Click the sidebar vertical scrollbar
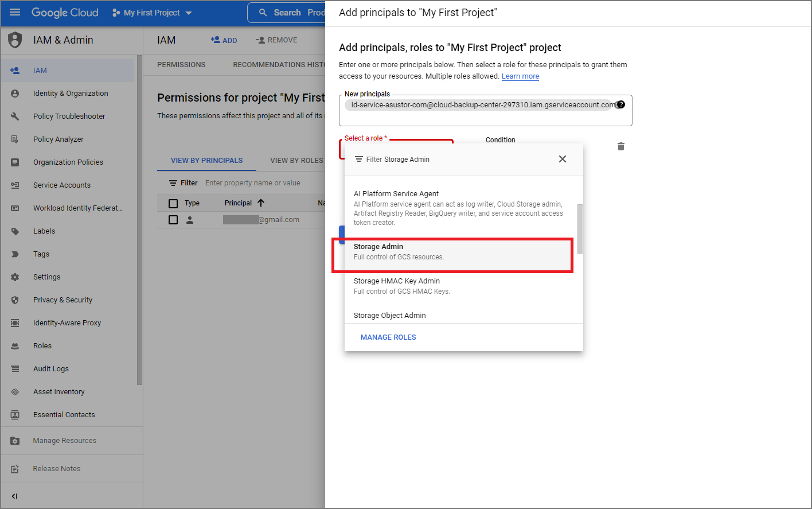 139,221
